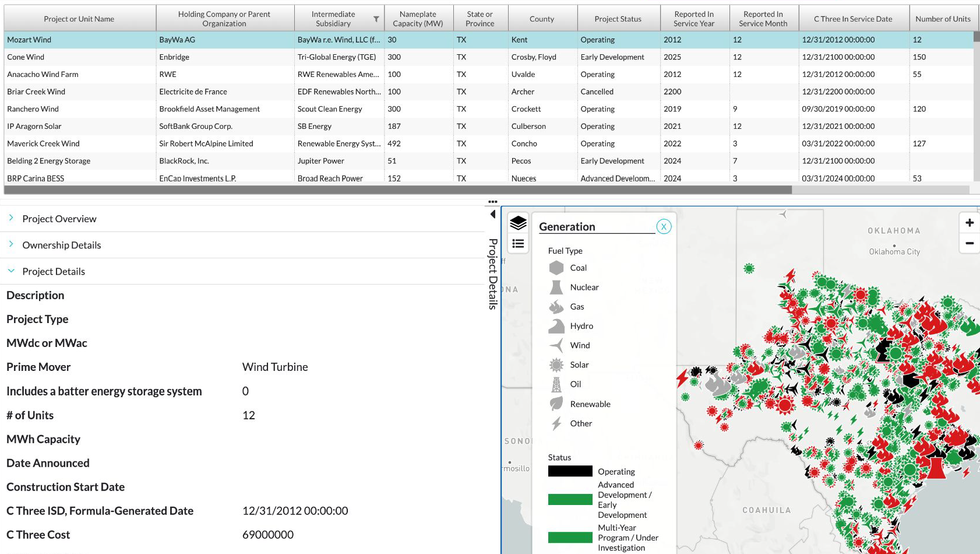The height and width of the screenshot is (554, 980).
Task: Click the Number of Units column header
Action: click(943, 19)
